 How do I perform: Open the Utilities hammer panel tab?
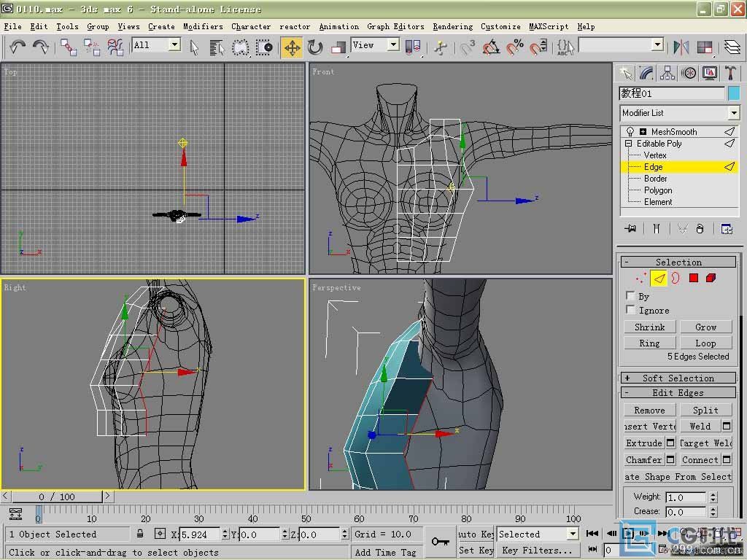[730, 73]
